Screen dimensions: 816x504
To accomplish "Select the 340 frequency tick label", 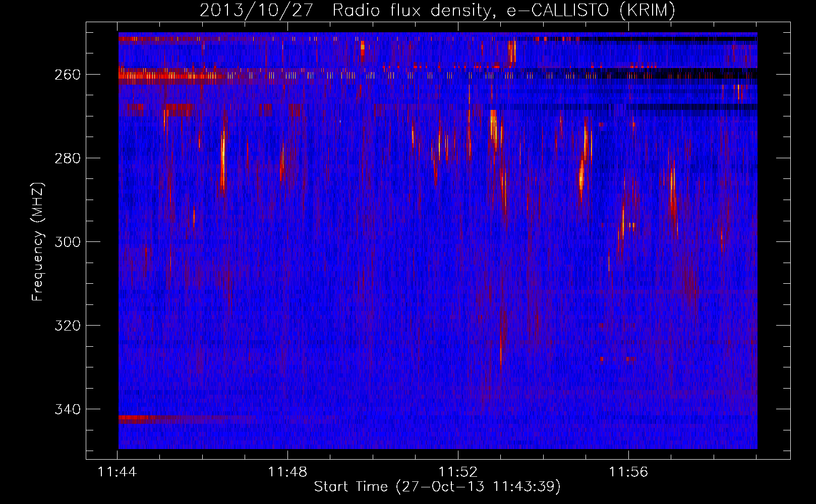I will point(68,409).
